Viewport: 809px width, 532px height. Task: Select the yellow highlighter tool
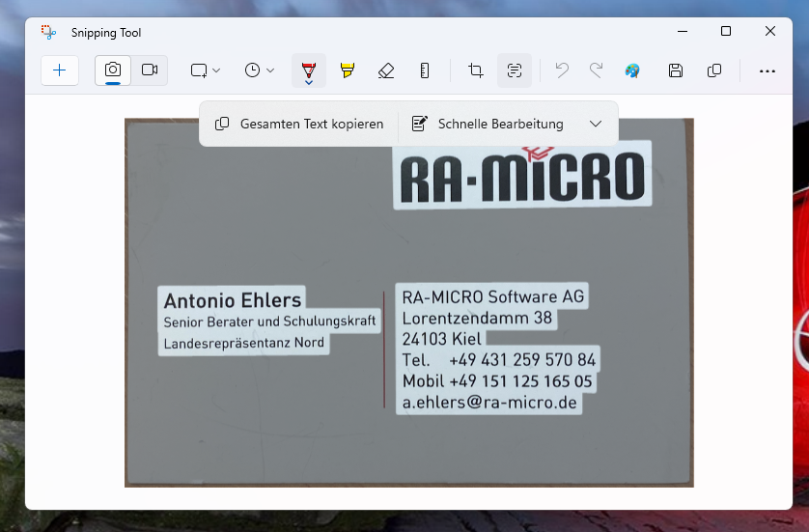click(x=348, y=70)
